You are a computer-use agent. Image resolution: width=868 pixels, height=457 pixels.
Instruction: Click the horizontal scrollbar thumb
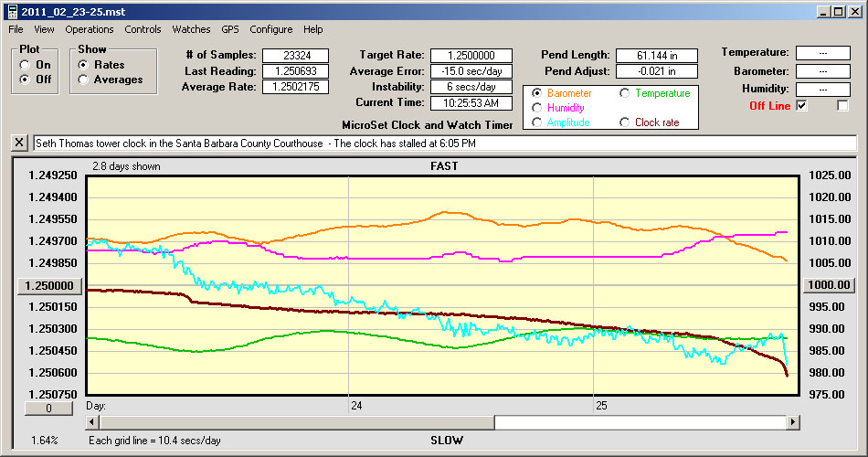[x=297, y=422]
